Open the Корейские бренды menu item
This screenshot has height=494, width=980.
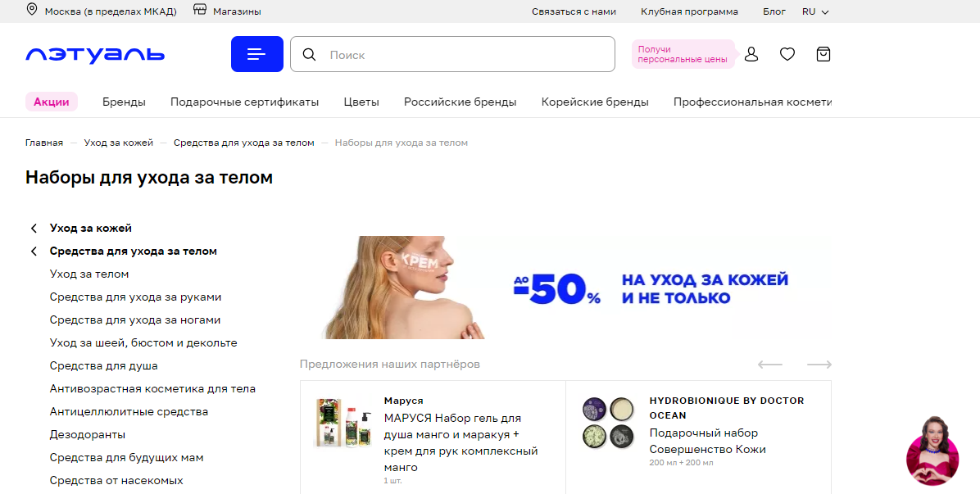[595, 102]
